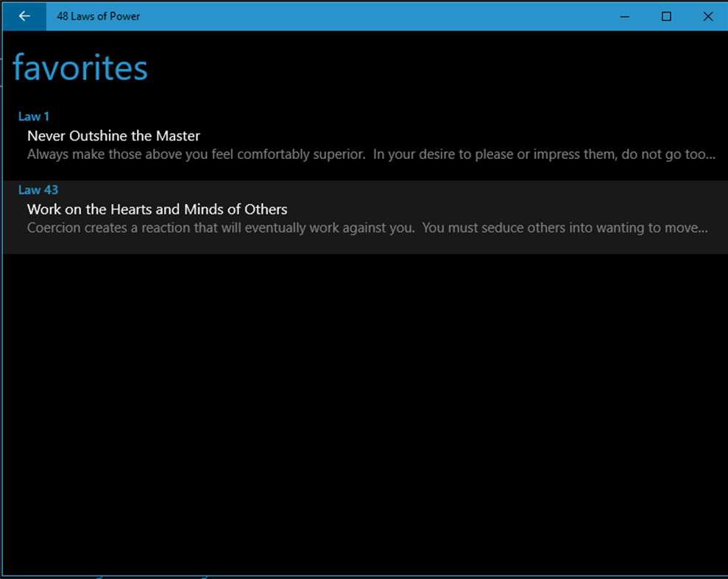Image resolution: width=728 pixels, height=579 pixels.
Task: Click the minimize icon
Action: [624, 15]
